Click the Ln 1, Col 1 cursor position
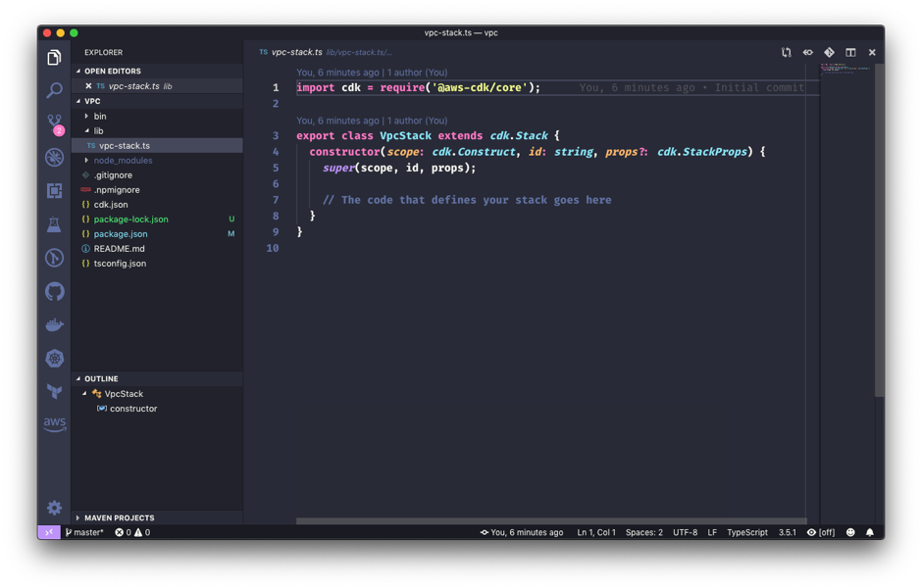This screenshot has height=588, width=921. click(596, 532)
